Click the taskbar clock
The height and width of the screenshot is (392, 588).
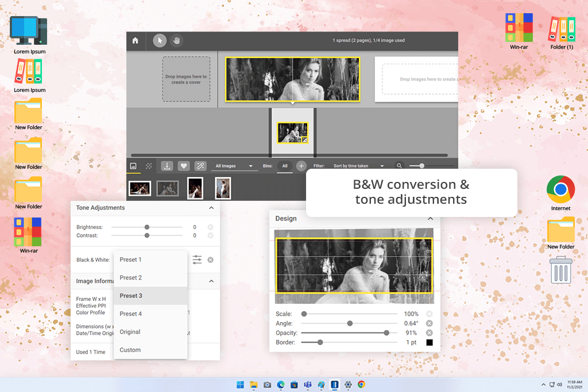pyautogui.click(x=574, y=385)
